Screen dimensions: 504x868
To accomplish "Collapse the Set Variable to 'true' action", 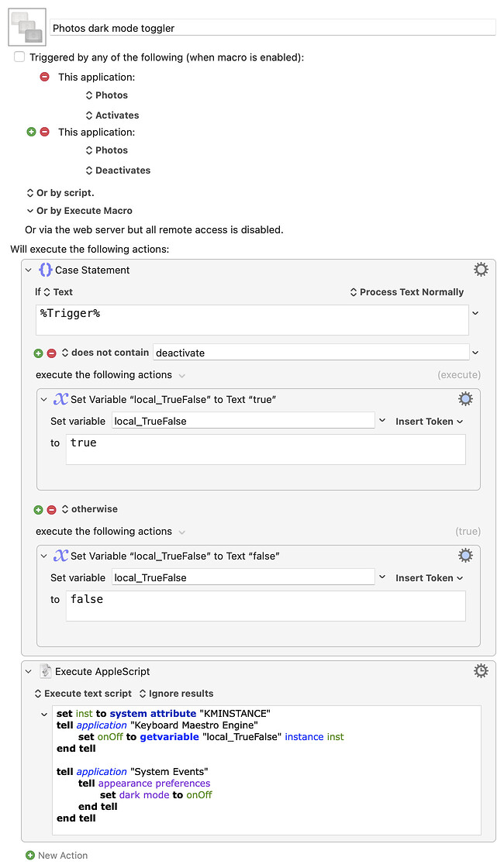I will click(x=43, y=399).
